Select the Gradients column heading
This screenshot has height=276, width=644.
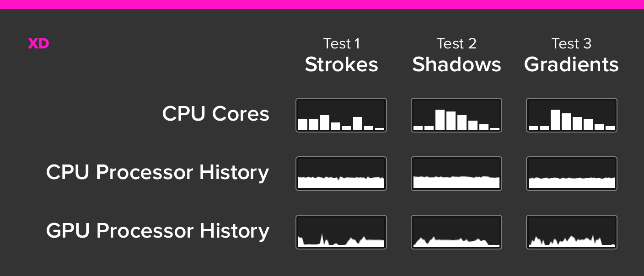571,64
